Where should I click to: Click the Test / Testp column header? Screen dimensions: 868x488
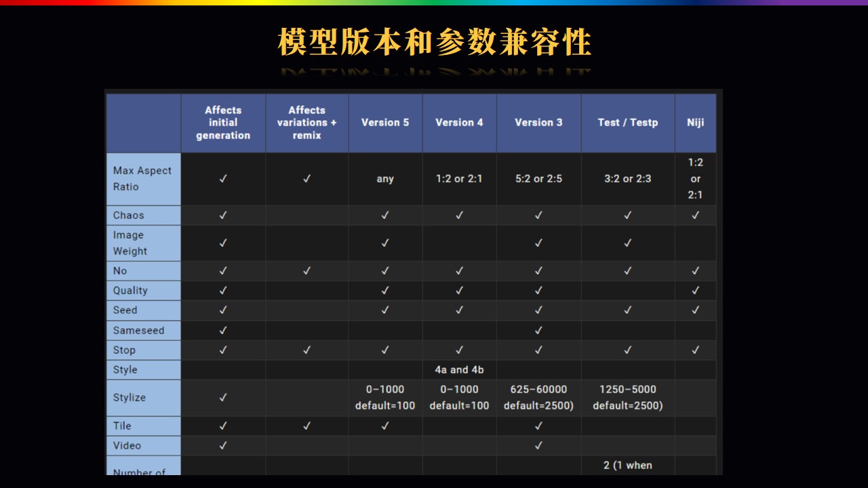627,123
